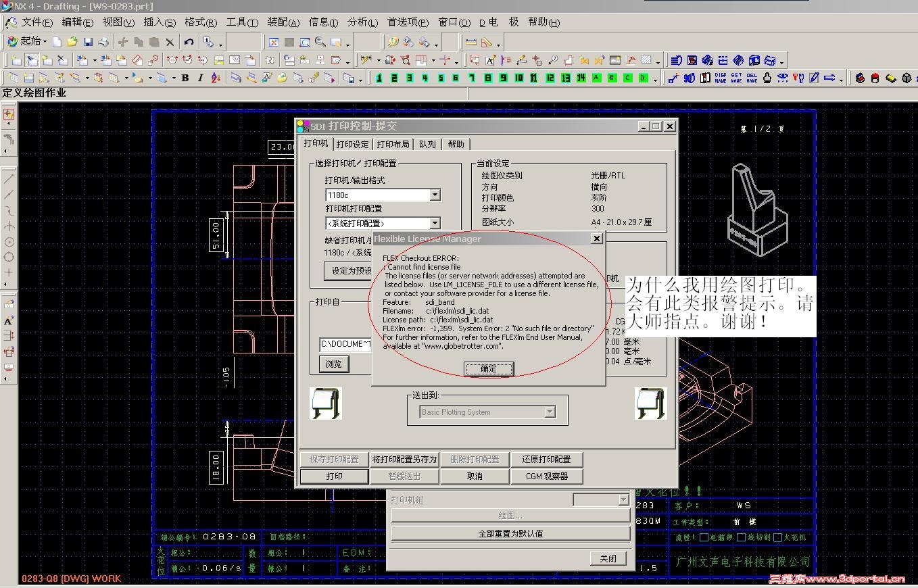Open the 装配 menu
918x588 pixels.
283,23
